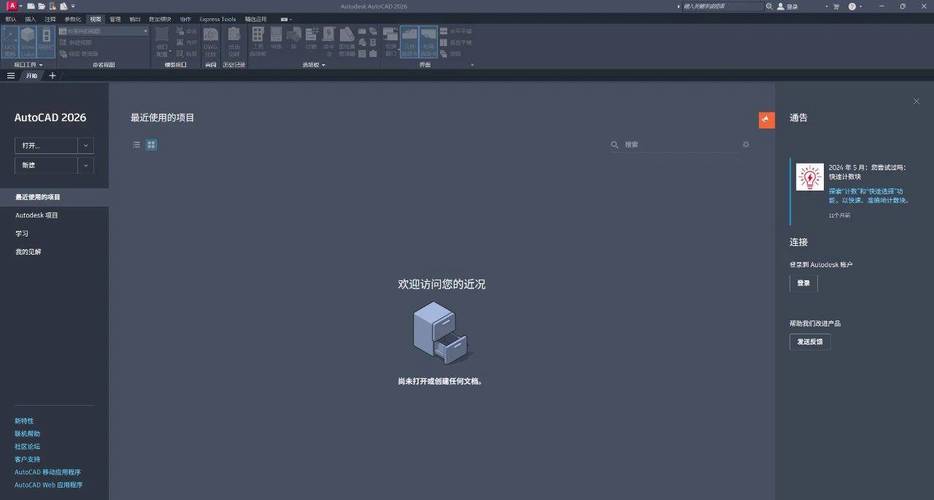934x500 pixels.
Task: Click in the recent projects 搜索 field
Action: [680, 145]
